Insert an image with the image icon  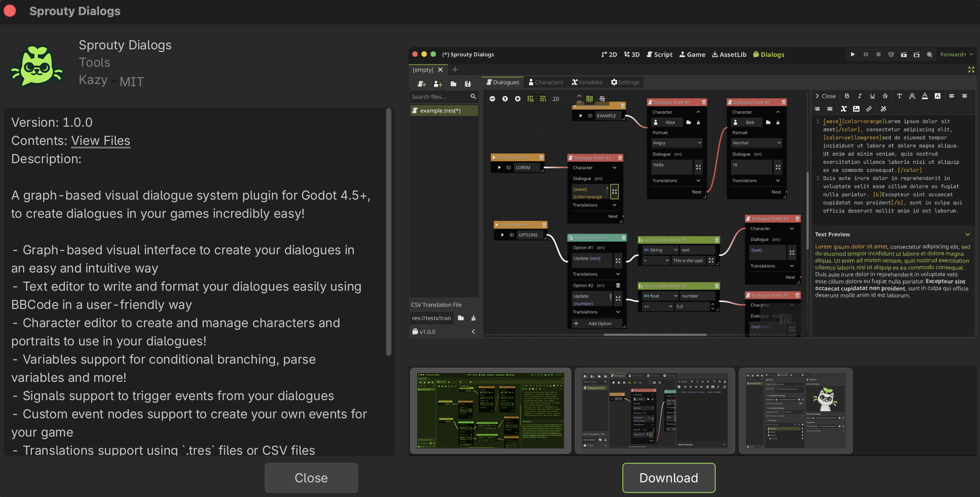(x=856, y=108)
